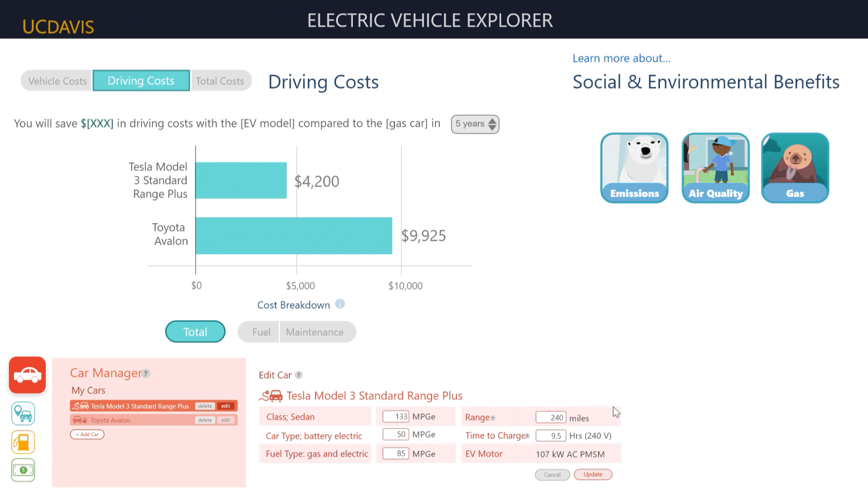Click the Time to Charge help icon

pos(527,436)
